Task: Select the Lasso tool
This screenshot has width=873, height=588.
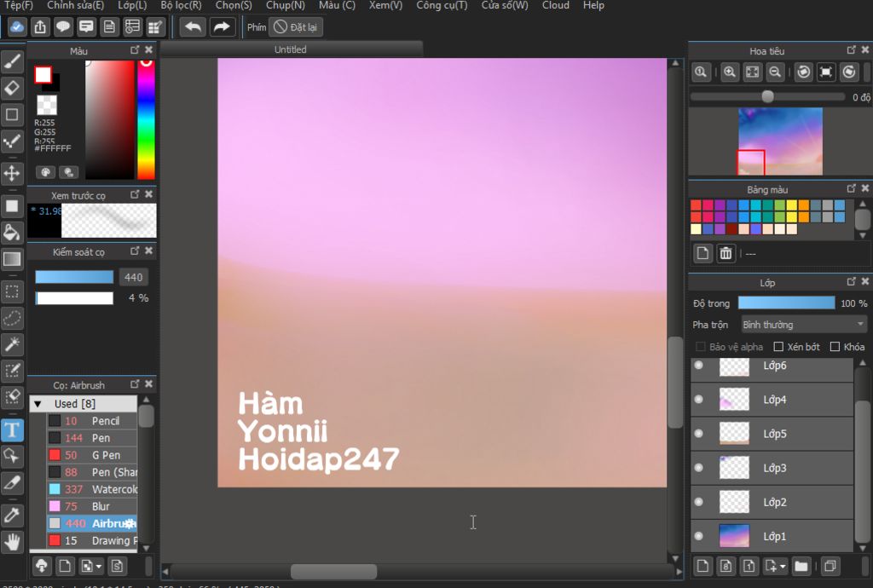Action: tap(12, 318)
